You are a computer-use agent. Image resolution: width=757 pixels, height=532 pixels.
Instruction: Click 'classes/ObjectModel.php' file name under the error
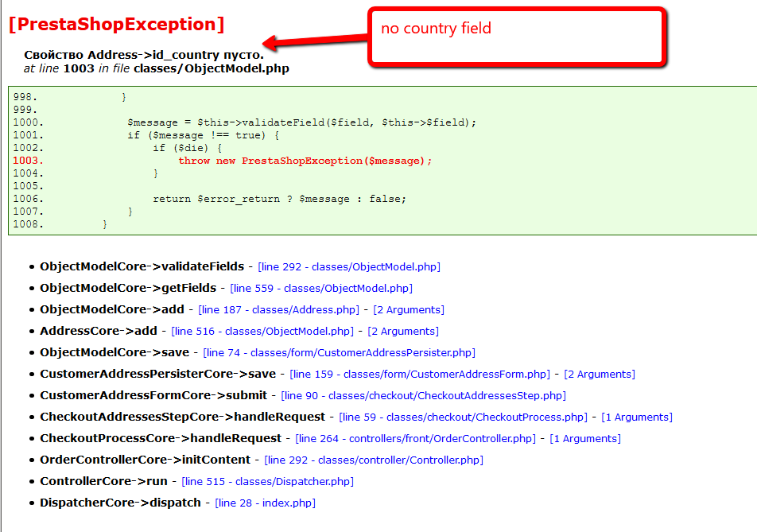[212, 68]
